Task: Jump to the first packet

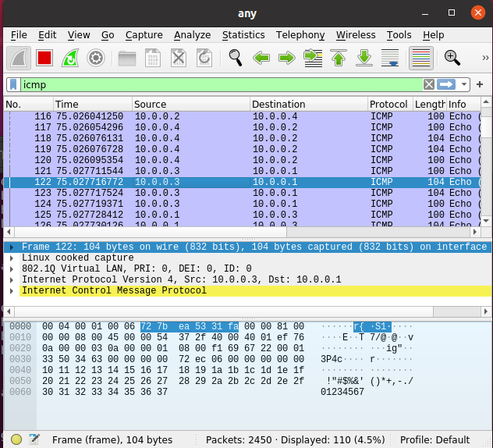Action: 339,58
